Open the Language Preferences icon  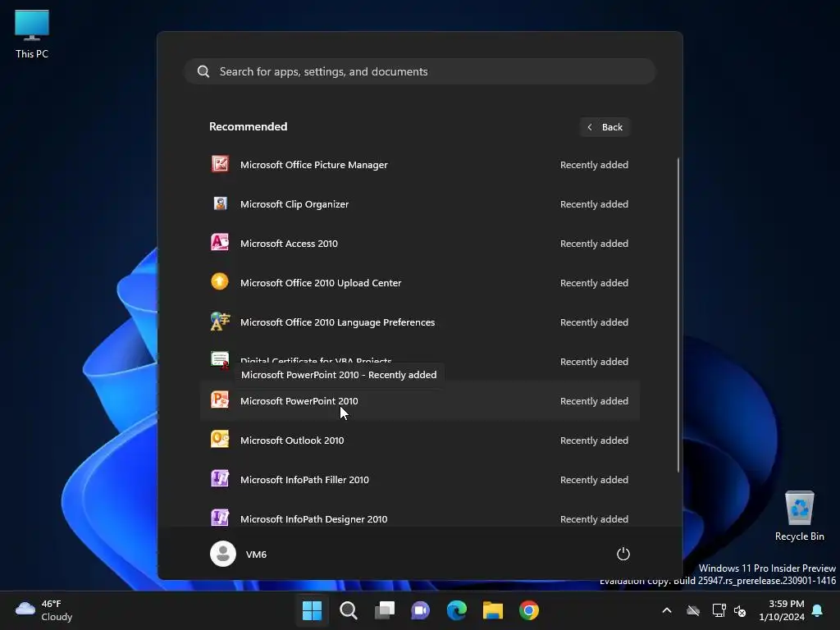click(220, 322)
